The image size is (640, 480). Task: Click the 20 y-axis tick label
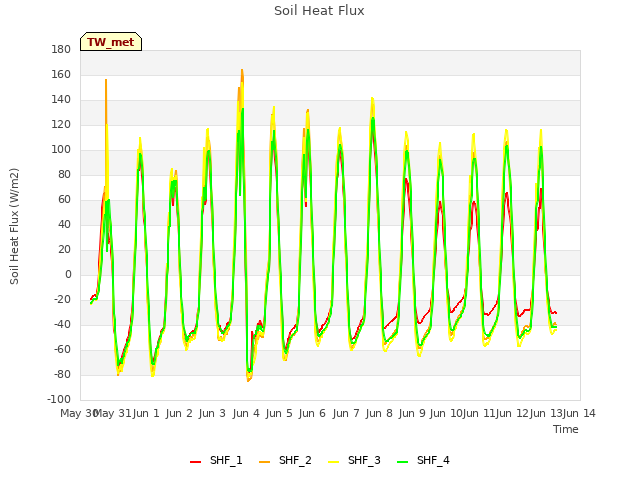(64, 249)
